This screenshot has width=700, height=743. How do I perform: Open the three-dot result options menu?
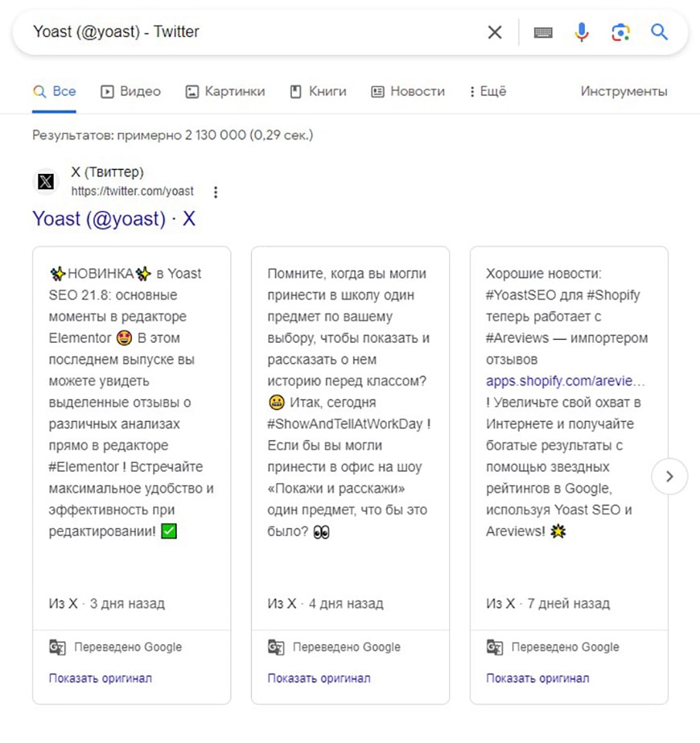coord(216,192)
